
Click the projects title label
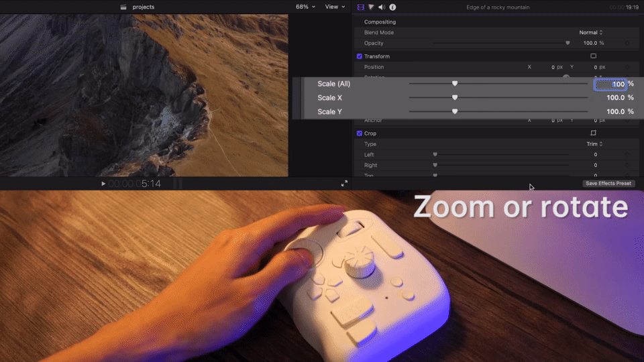tap(144, 7)
